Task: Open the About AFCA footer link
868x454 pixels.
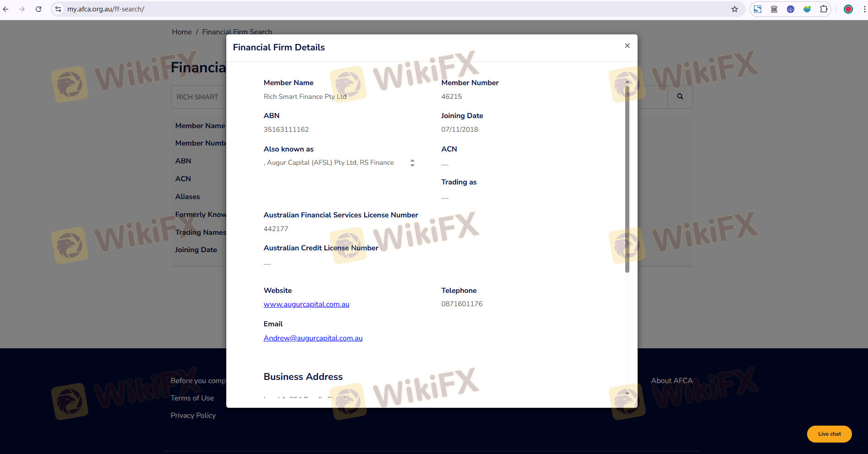Action: (x=672, y=381)
